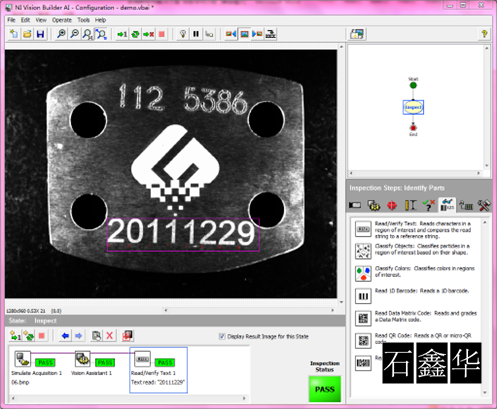Run the state once in the State toolbar
This screenshot has width=497, height=409.
coord(15,336)
